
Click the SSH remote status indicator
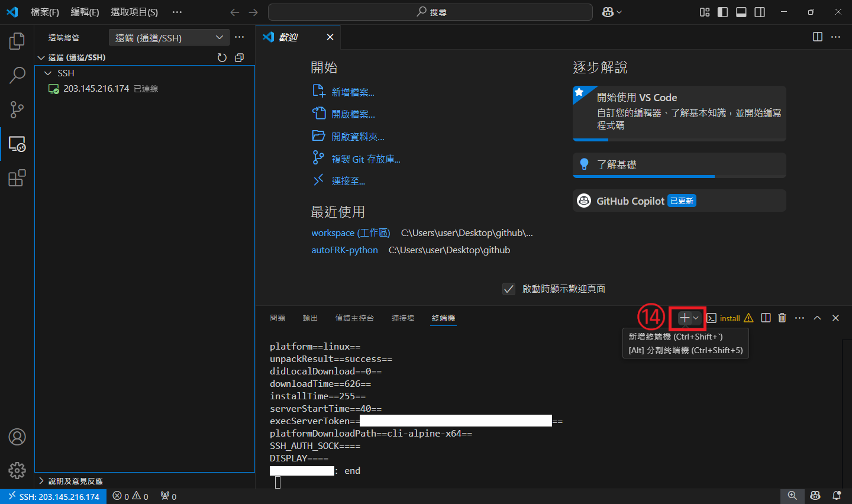pos(53,497)
